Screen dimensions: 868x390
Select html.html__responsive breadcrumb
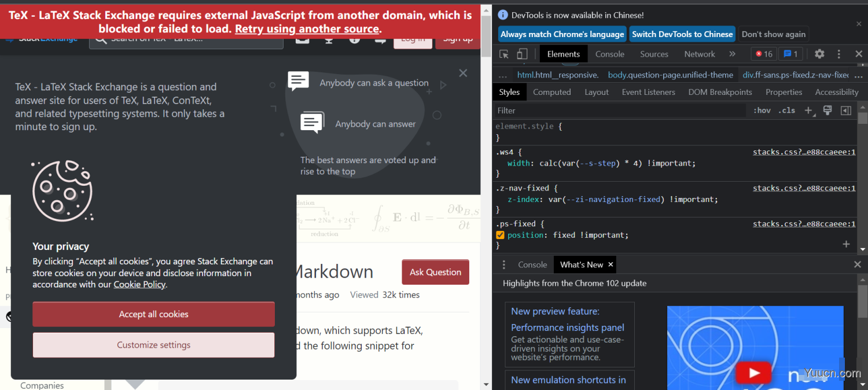pyautogui.click(x=557, y=75)
